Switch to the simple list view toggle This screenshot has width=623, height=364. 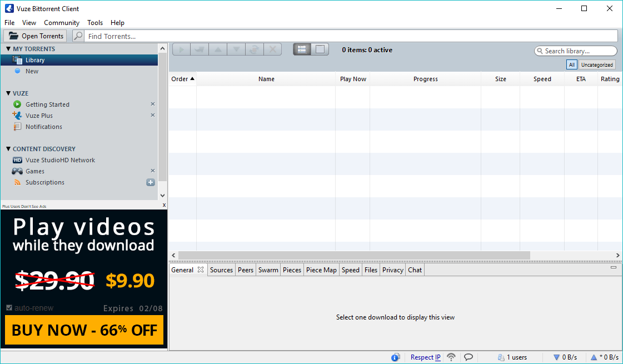[x=320, y=49]
